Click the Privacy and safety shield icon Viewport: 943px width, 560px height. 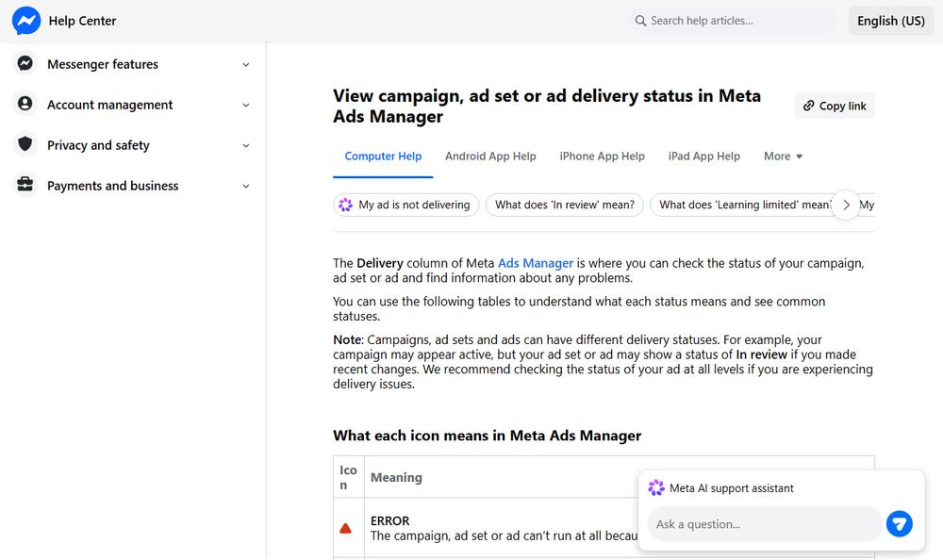(25, 143)
